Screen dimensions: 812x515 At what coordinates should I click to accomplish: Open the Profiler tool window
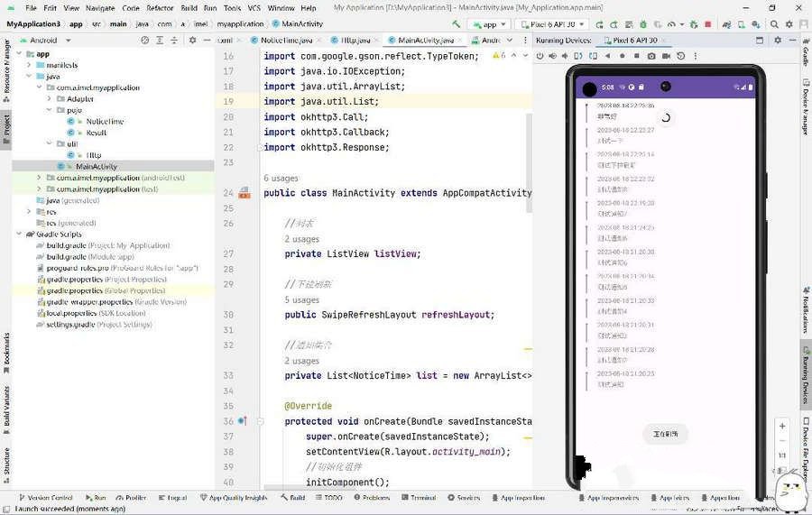click(x=131, y=497)
